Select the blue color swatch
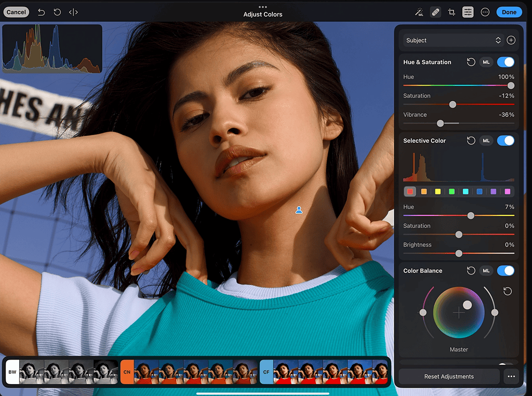 (x=480, y=192)
